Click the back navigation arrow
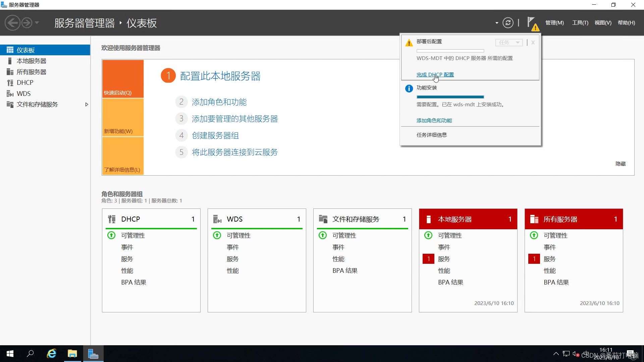This screenshot has width=644, height=362. (x=13, y=23)
